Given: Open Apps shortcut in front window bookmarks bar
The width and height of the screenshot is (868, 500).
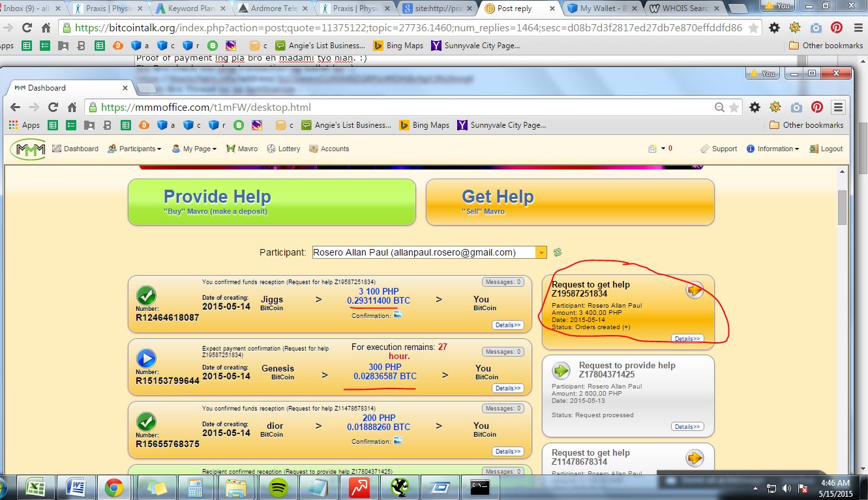Looking at the screenshot, I should coord(25,125).
